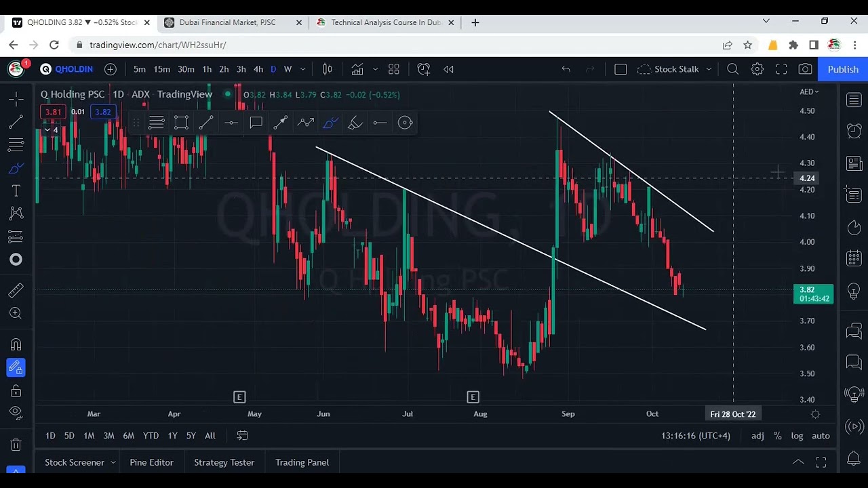The height and width of the screenshot is (488, 868).
Task: Select the W weekly timeframe
Action: click(288, 69)
